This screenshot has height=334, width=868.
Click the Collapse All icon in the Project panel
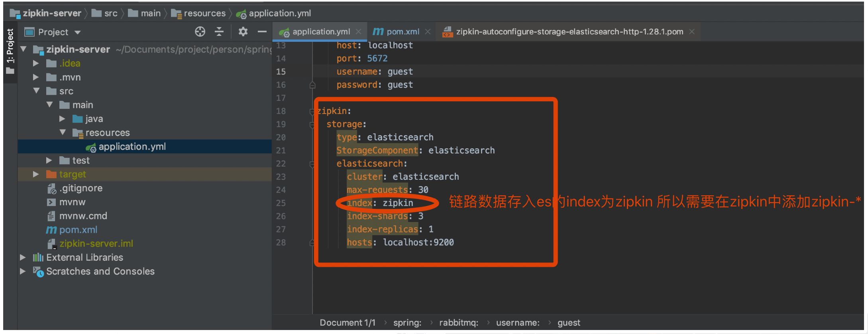[x=219, y=32]
